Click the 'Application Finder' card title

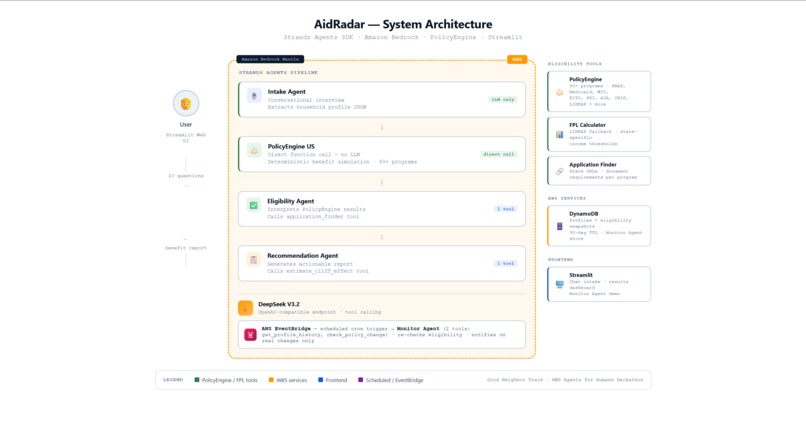tap(593, 164)
